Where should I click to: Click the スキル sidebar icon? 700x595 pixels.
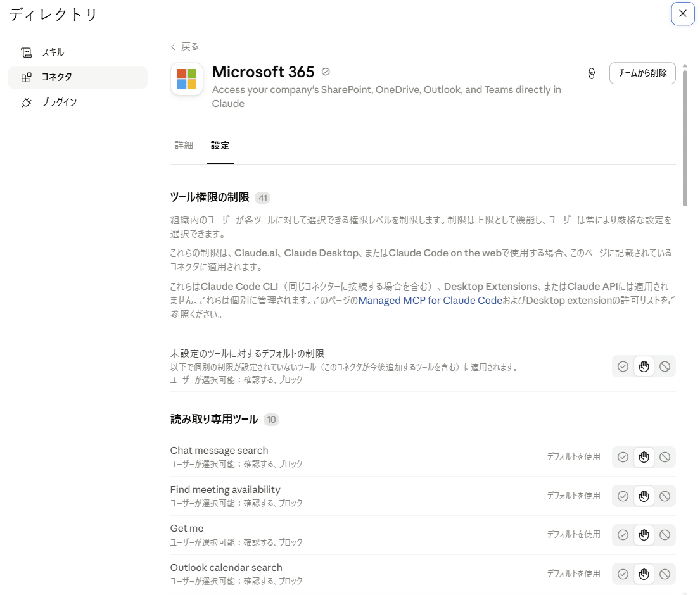pos(27,53)
